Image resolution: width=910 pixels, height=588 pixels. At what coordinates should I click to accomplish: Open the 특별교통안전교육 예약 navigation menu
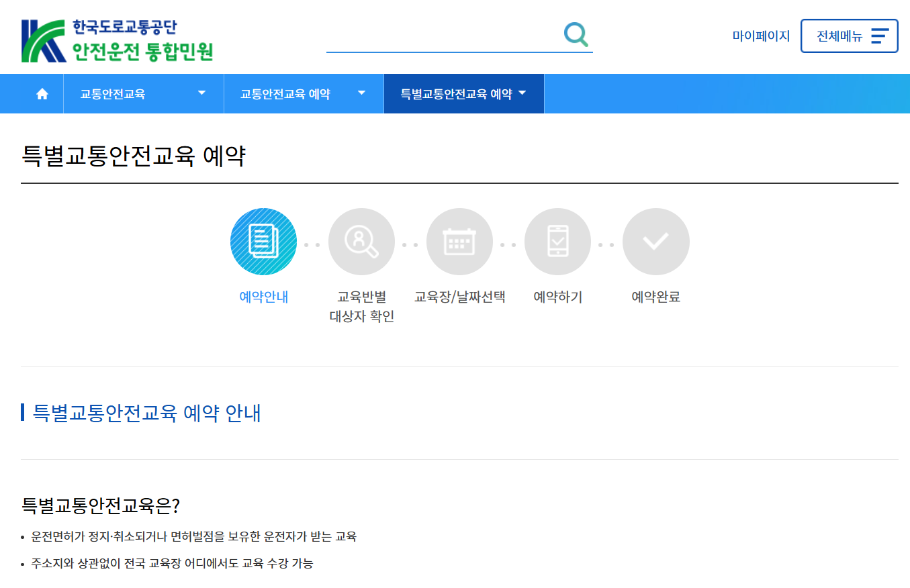[464, 94]
